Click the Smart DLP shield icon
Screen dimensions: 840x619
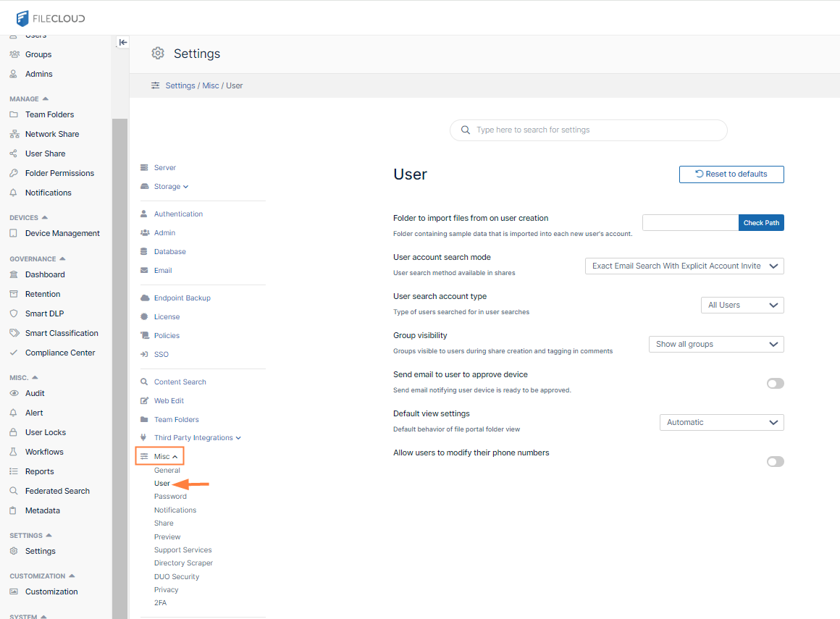tap(13, 313)
